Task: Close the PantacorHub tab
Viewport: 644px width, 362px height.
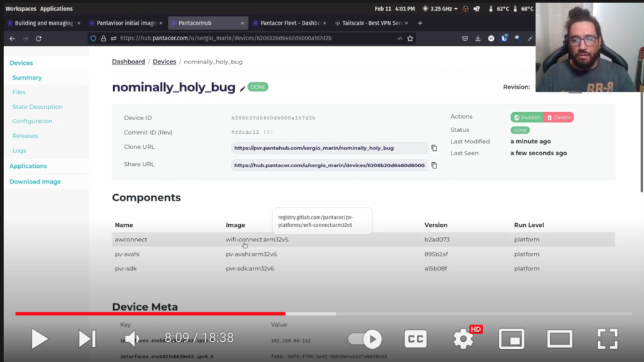Action: pyautogui.click(x=242, y=23)
